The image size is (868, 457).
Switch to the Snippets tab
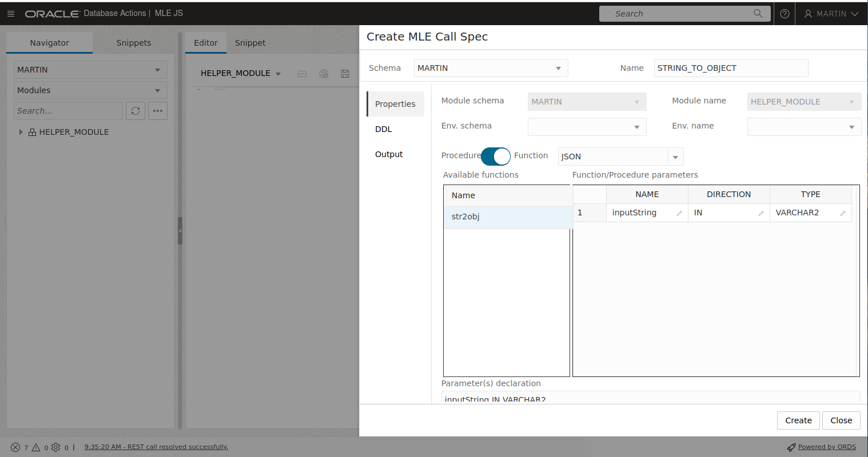[133, 42]
